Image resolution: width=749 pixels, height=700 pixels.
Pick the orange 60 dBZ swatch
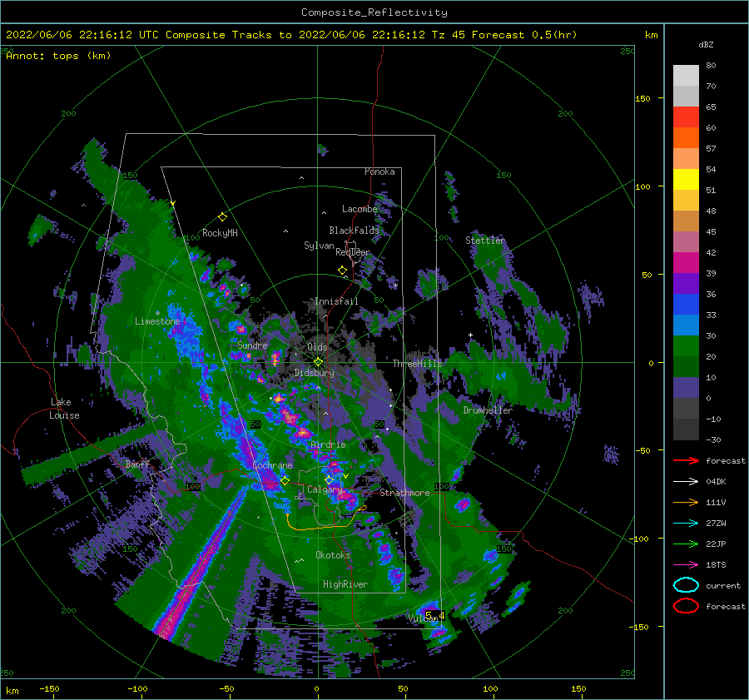coord(686,137)
